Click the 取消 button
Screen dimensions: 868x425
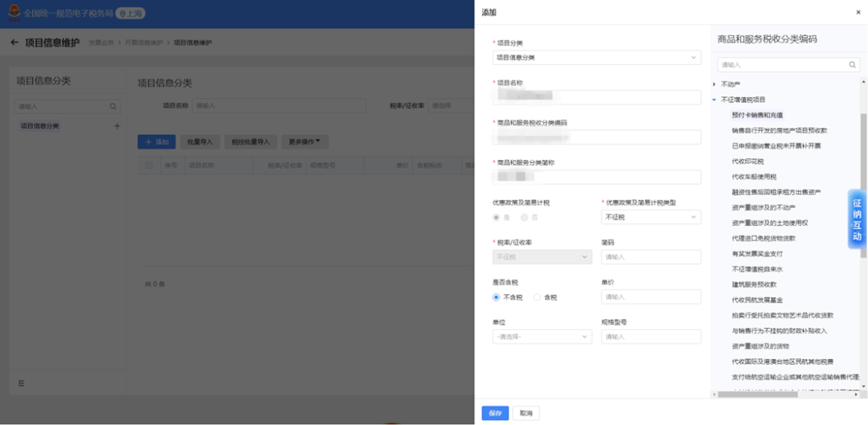pyautogui.click(x=526, y=414)
